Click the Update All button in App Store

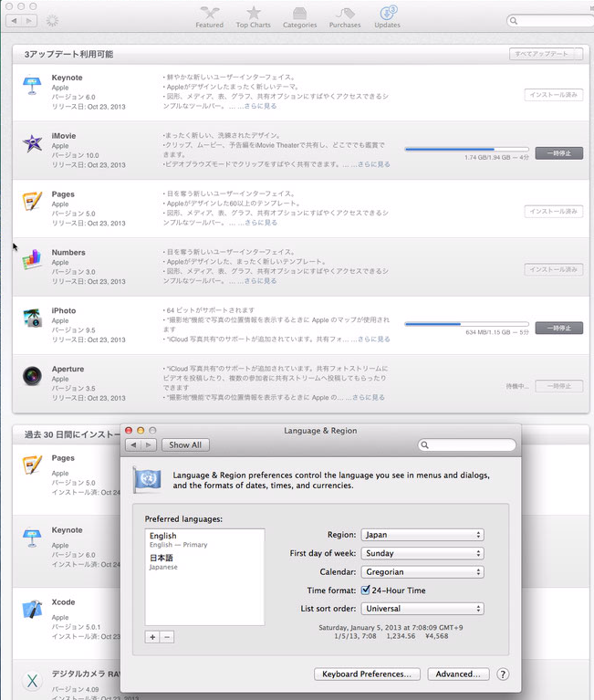pos(546,54)
